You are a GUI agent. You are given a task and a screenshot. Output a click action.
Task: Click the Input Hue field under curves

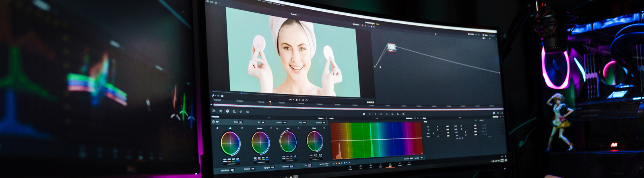411,158
